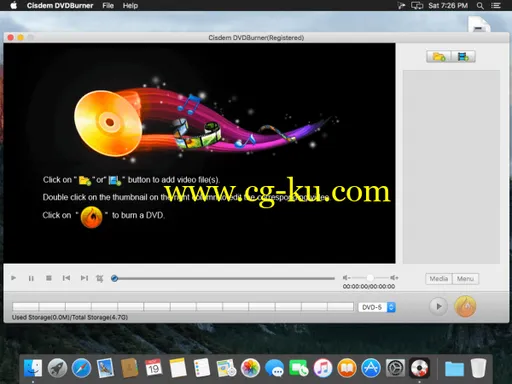Click the playback progress slider handle
Image resolution: width=512 pixels, height=384 pixels.
click(x=114, y=278)
